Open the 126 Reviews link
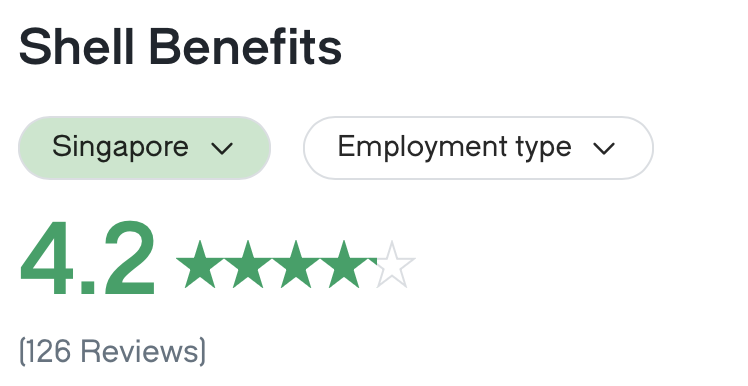Screen dimensions: 748x386 click(113, 352)
